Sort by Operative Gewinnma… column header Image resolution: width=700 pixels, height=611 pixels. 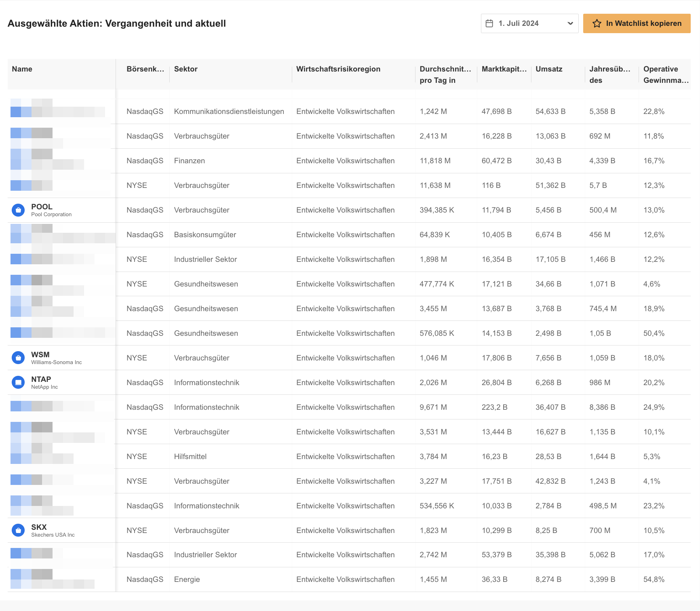(666, 75)
